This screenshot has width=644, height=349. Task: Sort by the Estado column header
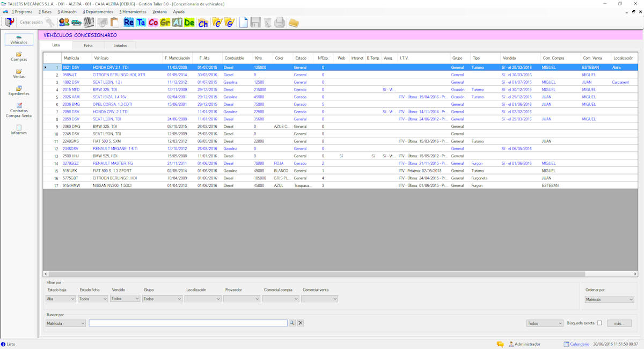click(x=304, y=58)
